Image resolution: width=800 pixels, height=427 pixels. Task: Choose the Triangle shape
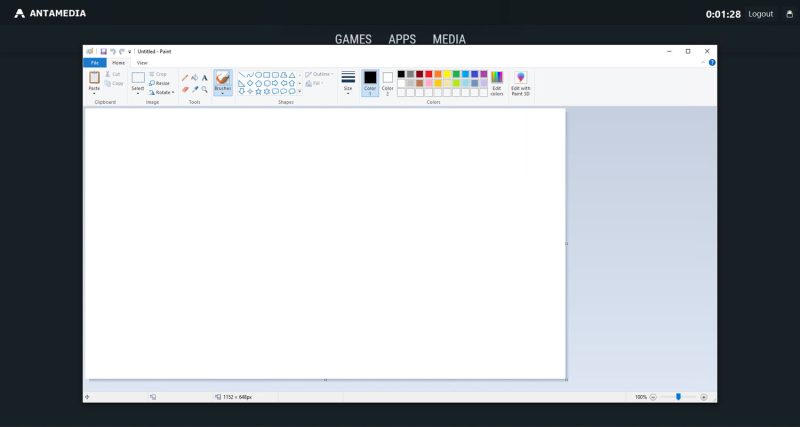(x=292, y=75)
